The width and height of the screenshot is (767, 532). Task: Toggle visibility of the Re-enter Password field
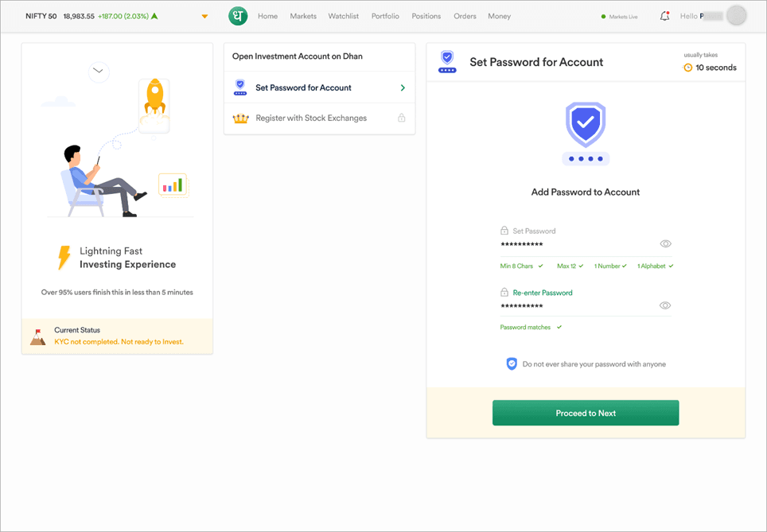665,306
